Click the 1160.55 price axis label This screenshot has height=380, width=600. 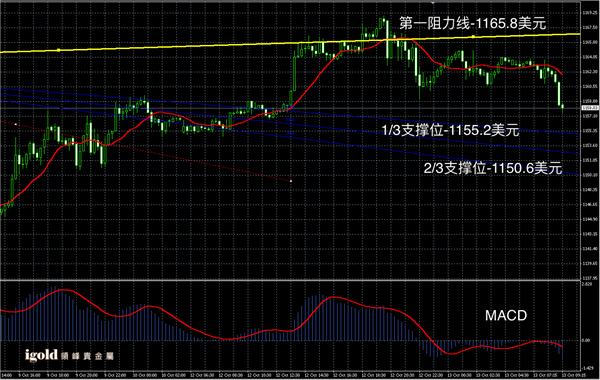pyautogui.click(x=590, y=86)
